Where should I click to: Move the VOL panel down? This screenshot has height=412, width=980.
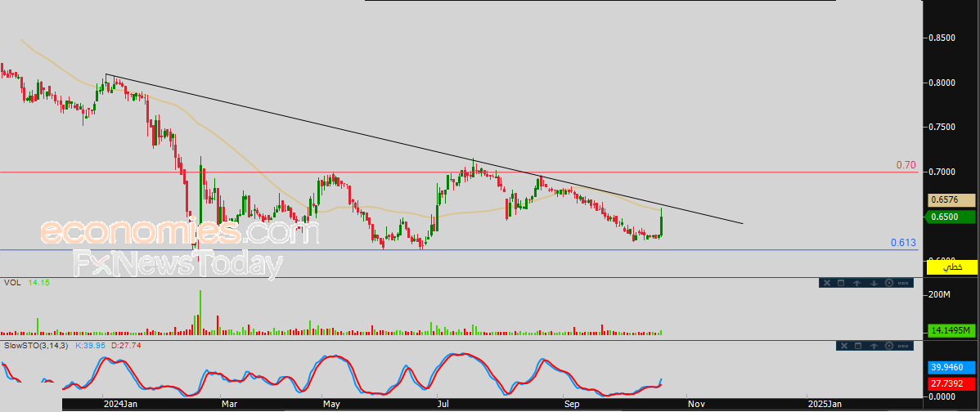[873, 283]
